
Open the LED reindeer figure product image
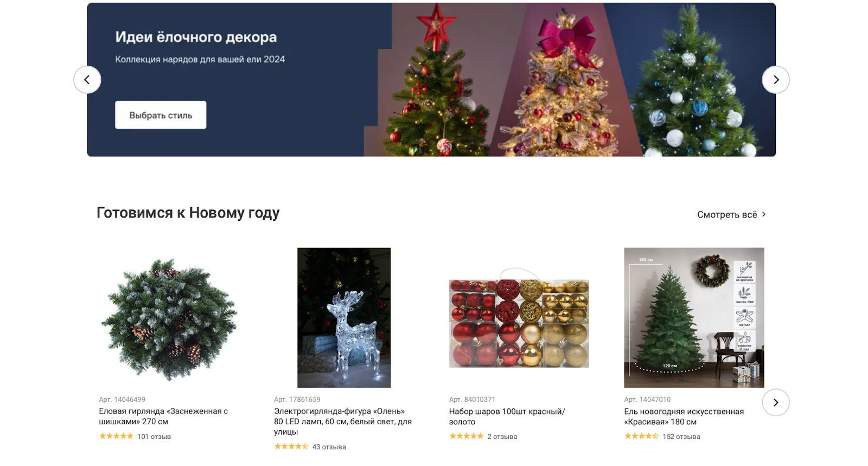coord(344,318)
